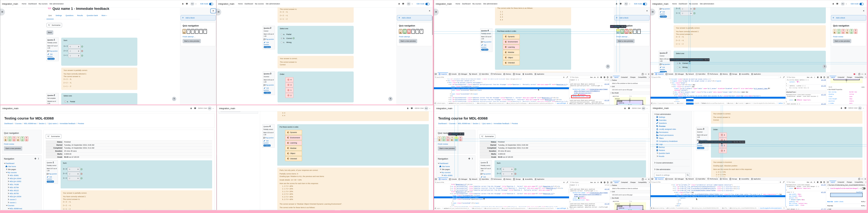Image resolution: width=868 pixels, height=213 pixels.
Task: Switch to Question bank tab in top-left panel
Action: (x=92, y=16)
